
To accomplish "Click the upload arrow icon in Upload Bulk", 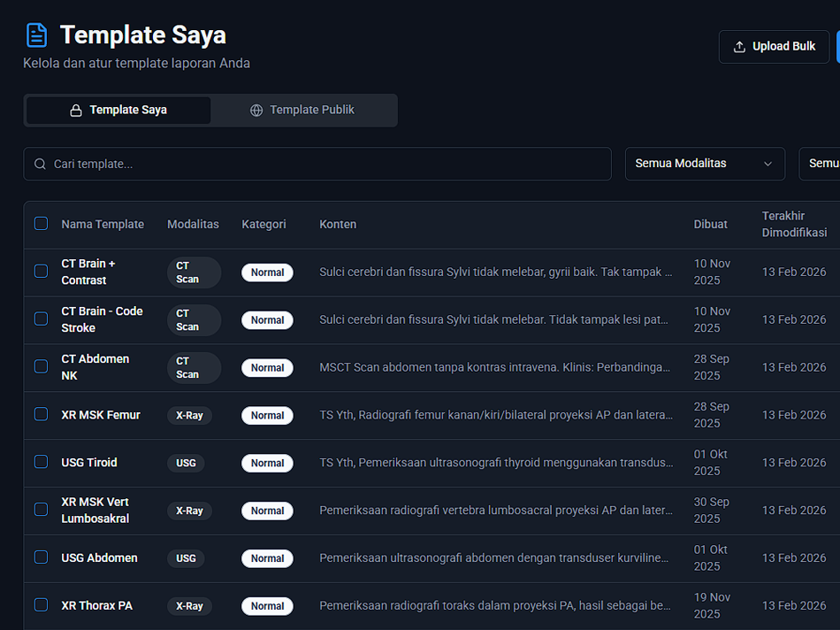I will pos(739,47).
